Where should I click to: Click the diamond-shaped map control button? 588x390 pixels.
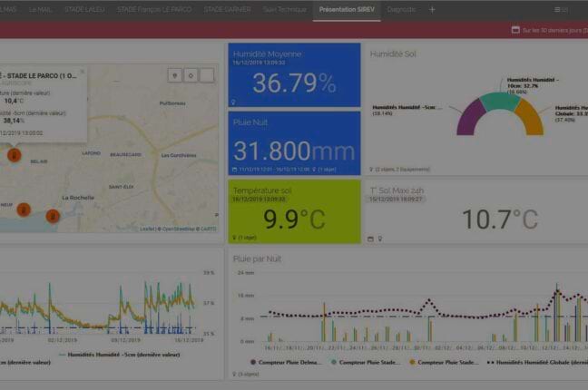coord(190,75)
